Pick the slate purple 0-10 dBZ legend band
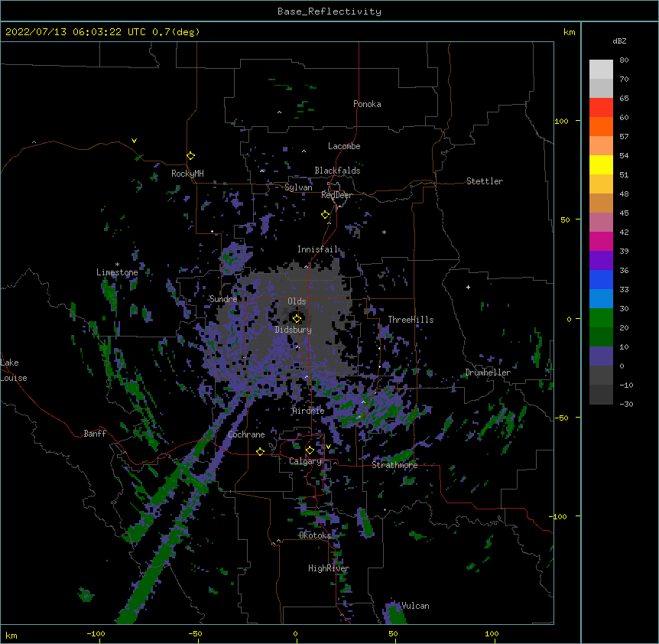659x644 pixels. pyautogui.click(x=601, y=356)
